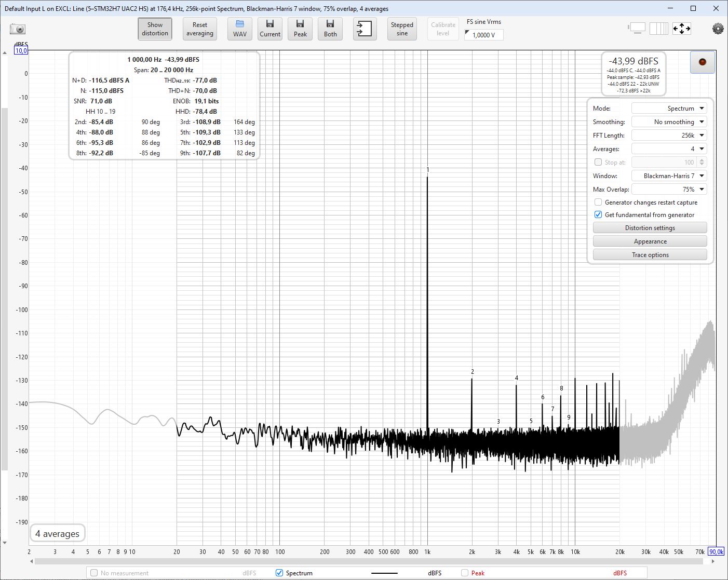Click Reset averaging
The width and height of the screenshot is (728, 580).
[x=200, y=29]
